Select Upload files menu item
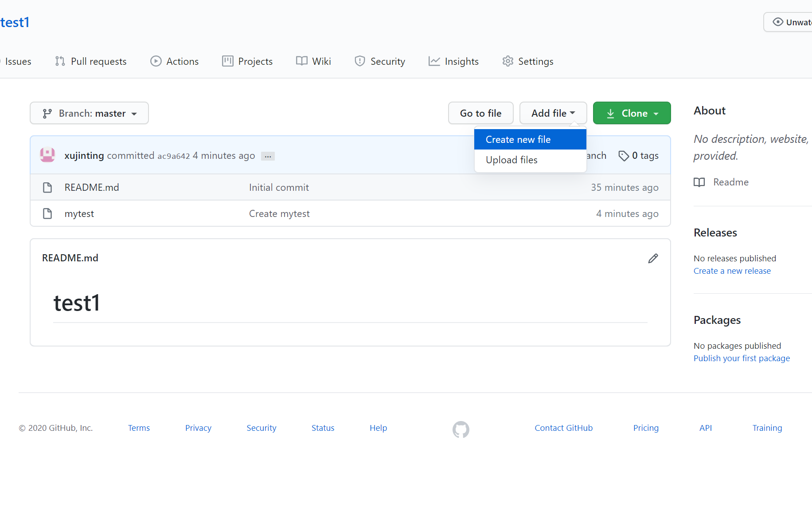Viewport: 812px width, 508px height. (x=530, y=160)
